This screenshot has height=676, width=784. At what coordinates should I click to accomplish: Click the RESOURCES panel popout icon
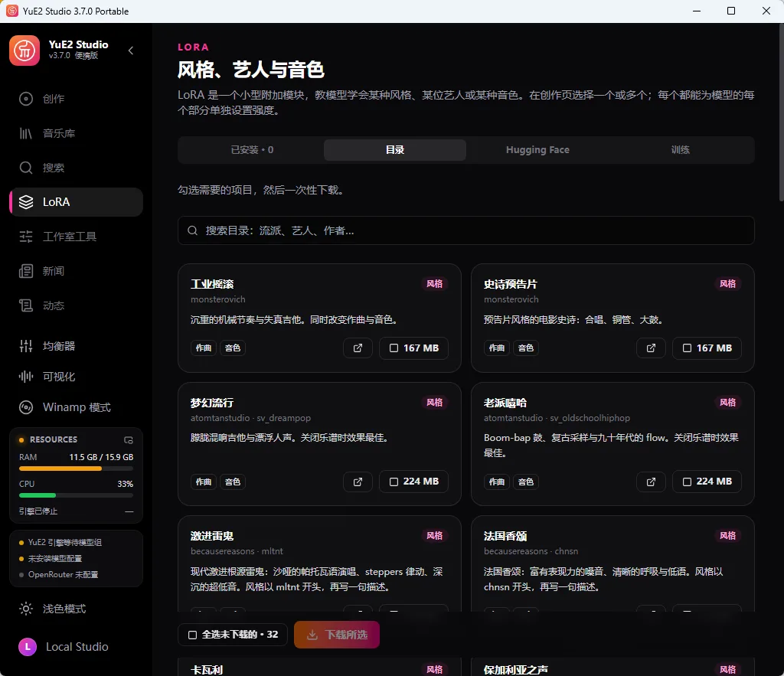click(129, 440)
